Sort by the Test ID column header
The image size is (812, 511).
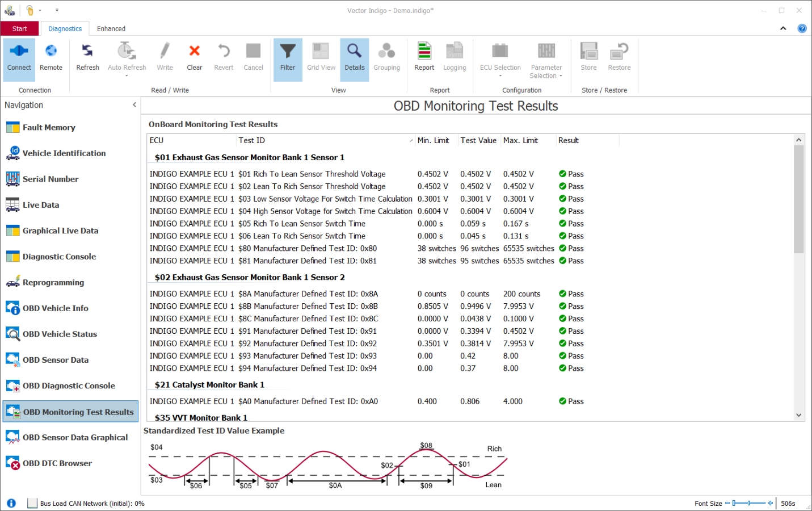[326, 140]
